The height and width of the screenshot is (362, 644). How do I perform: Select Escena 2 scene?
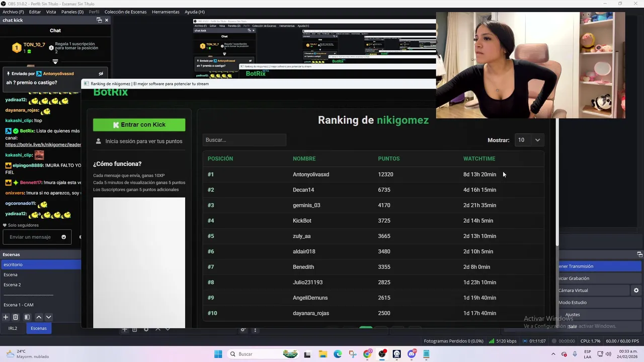[41, 285]
